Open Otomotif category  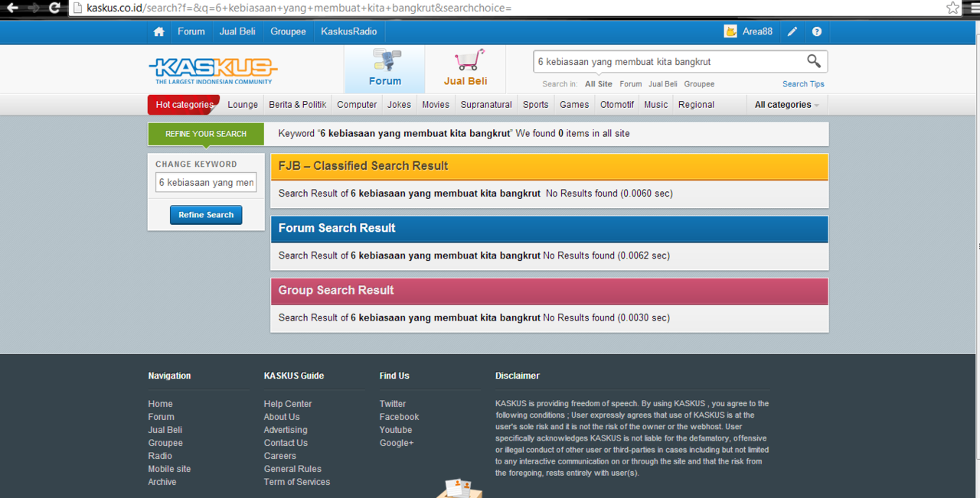(617, 105)
